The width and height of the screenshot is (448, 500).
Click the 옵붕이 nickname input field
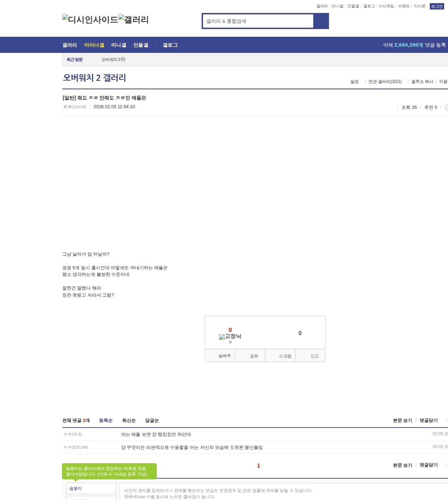91,488
